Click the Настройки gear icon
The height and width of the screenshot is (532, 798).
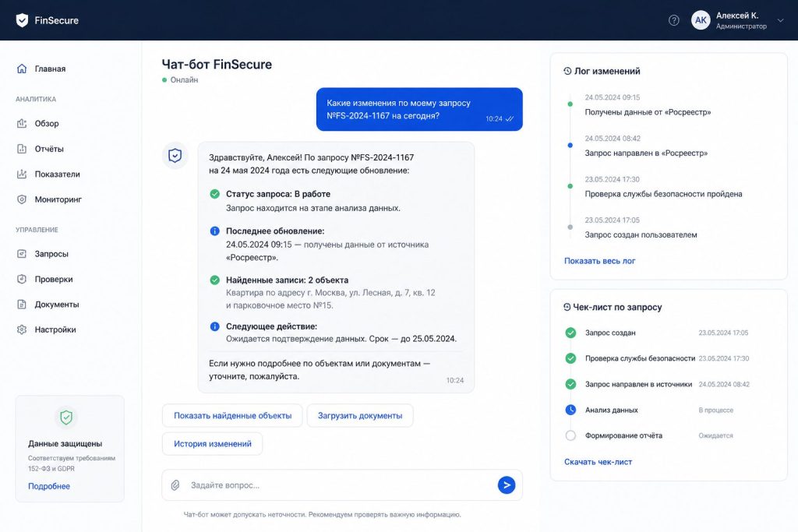click(x=21, y=329)
